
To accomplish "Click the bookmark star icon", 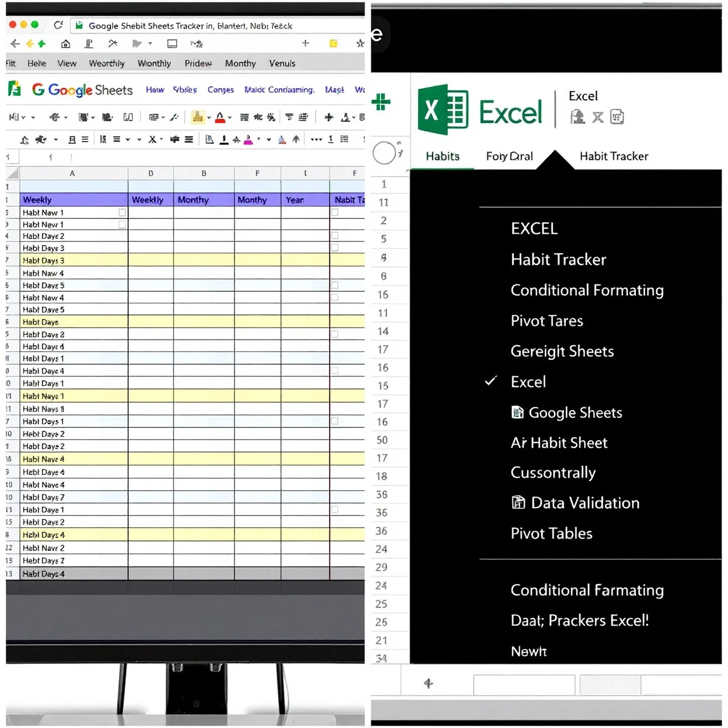I will [x=359, y=43].
